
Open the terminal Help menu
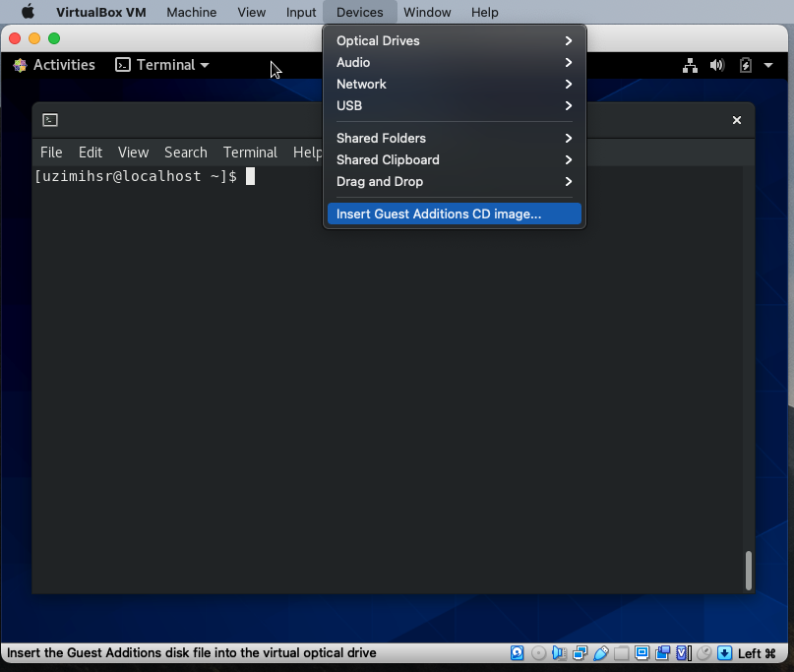pyautogui.click(x=307, y=153)
